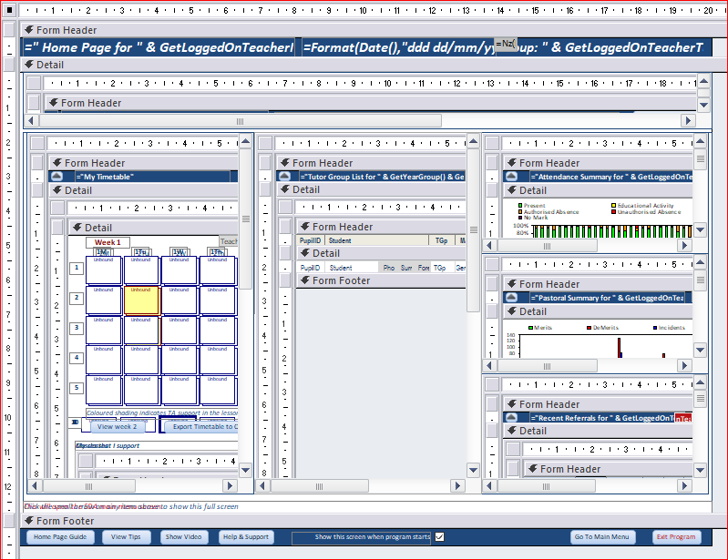This screenshot has height=560, width=728.
Task: Click the left scroll arrow of top subform
Action: pos(32,121)
